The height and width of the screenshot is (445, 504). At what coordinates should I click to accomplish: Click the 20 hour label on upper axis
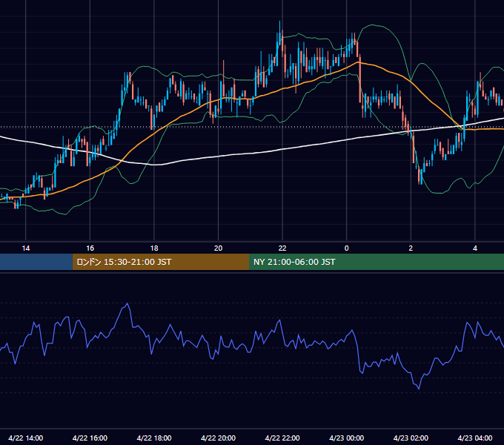point(218,248)
